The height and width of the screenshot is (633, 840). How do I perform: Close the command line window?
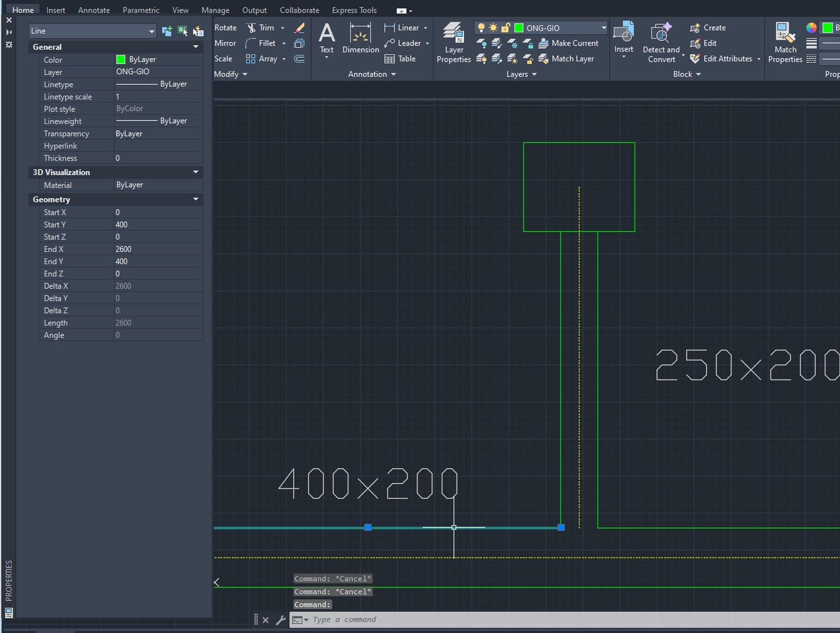266,620
